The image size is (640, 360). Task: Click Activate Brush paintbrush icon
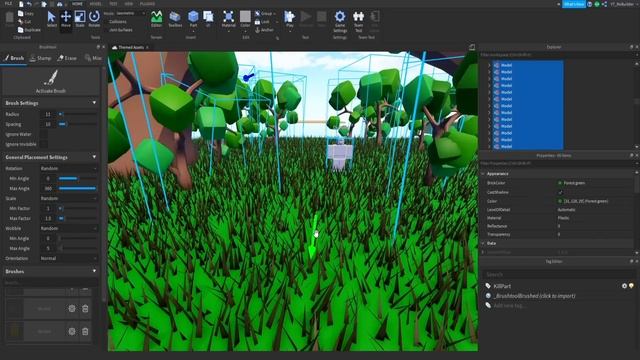point(51,78)
